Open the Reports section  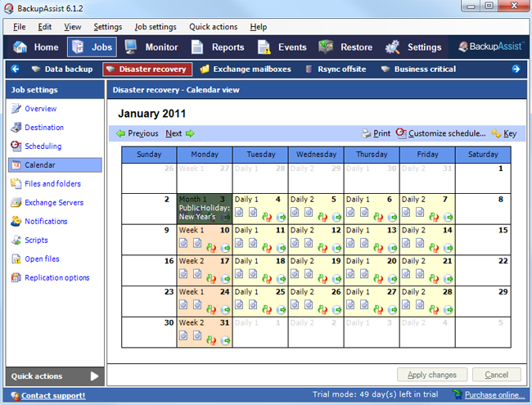click(218, 47)
